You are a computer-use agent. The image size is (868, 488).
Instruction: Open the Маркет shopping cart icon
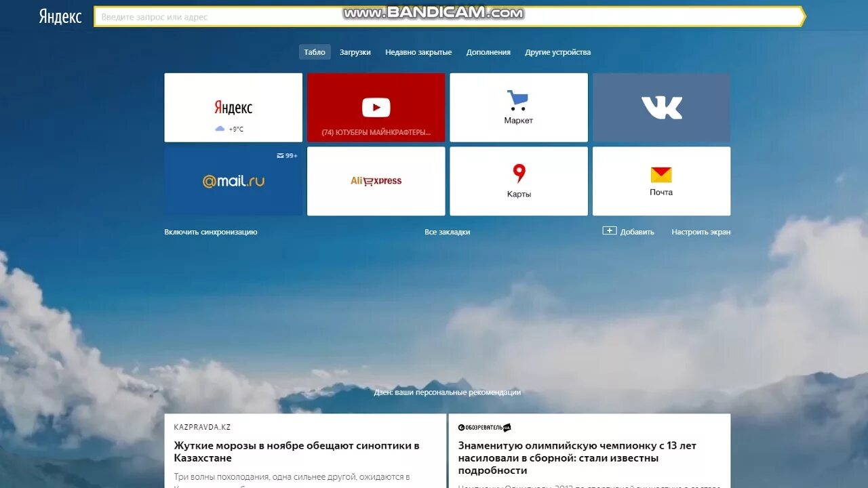pos(518,101)
